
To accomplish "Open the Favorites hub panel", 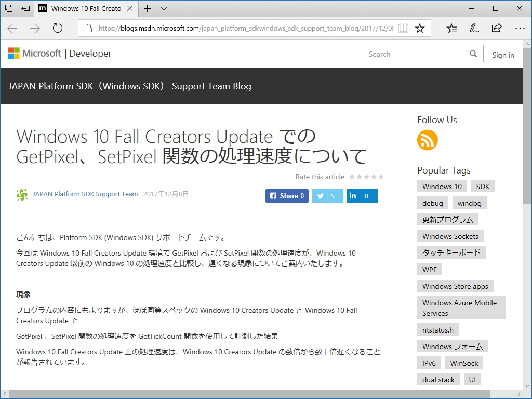I will (x=451, y=28).
